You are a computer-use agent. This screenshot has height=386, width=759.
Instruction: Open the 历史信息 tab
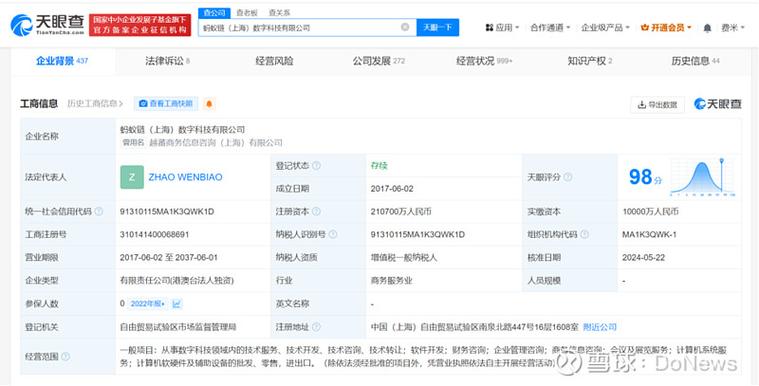pyautogui.click(x=695, y=61)
